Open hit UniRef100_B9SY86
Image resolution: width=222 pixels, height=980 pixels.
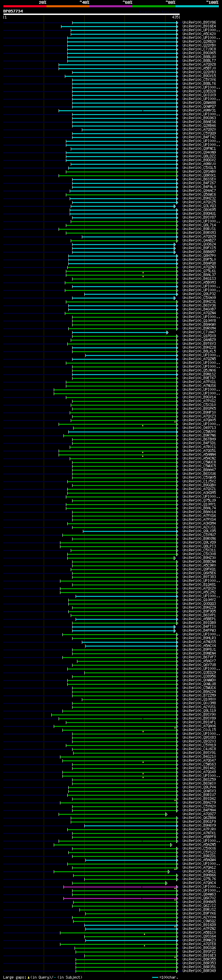click(199, 23)
